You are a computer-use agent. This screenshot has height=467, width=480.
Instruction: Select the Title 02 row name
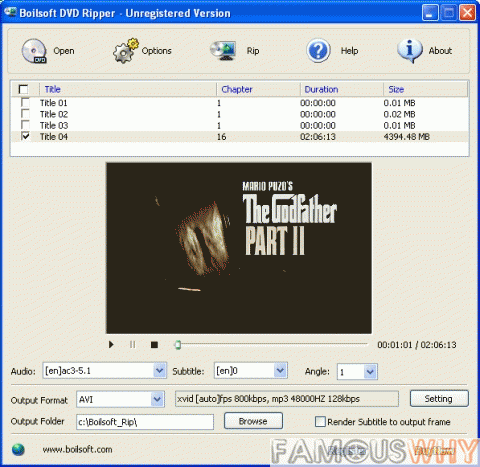(x=54, y=114)
